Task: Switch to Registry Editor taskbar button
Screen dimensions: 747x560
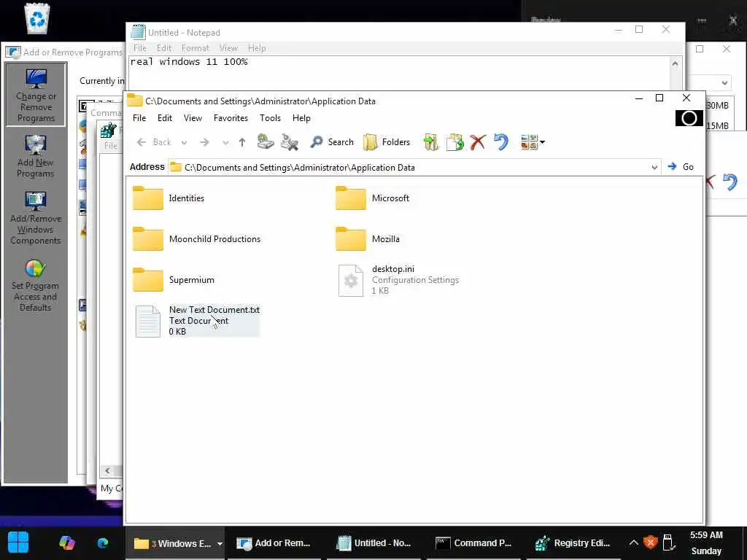Action: (573, 543)
